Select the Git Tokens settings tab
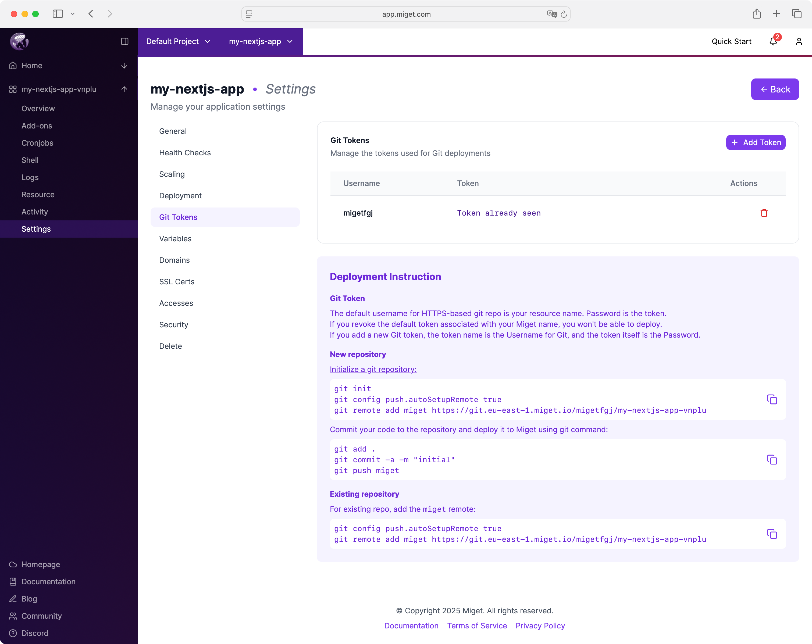The width and height of the screenshot is (812, 644). point(225,217)
